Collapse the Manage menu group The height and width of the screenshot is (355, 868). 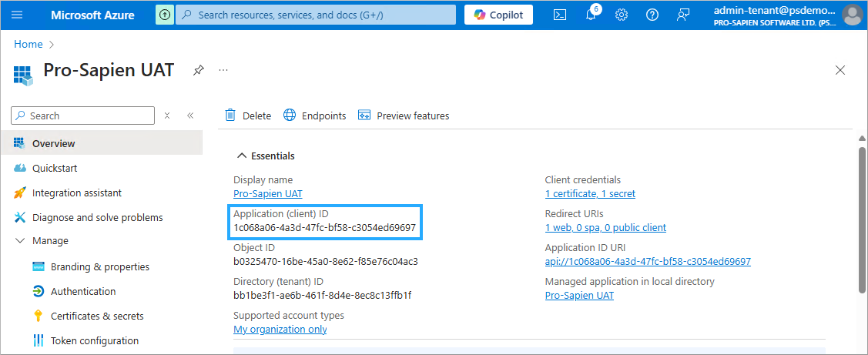click(21, 241)
